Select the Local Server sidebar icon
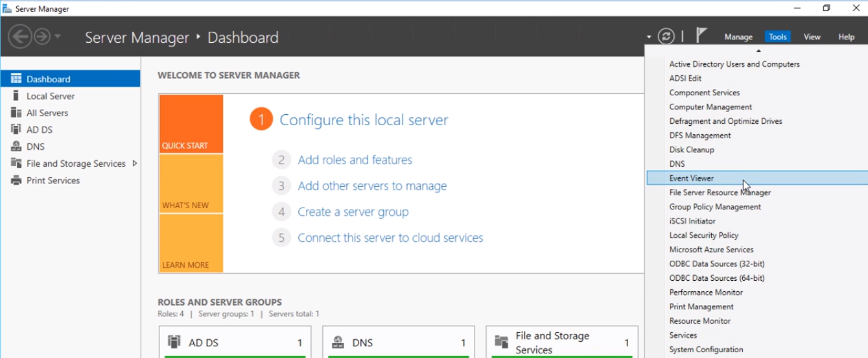This screenshot has width=868, height=358. point(16,96)
